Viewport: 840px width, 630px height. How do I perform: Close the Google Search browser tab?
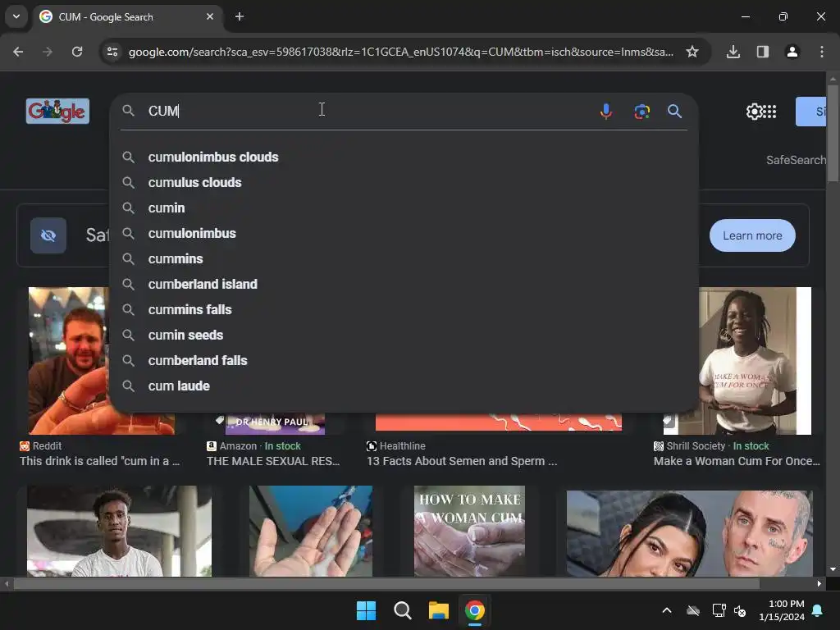click(210, 16)
